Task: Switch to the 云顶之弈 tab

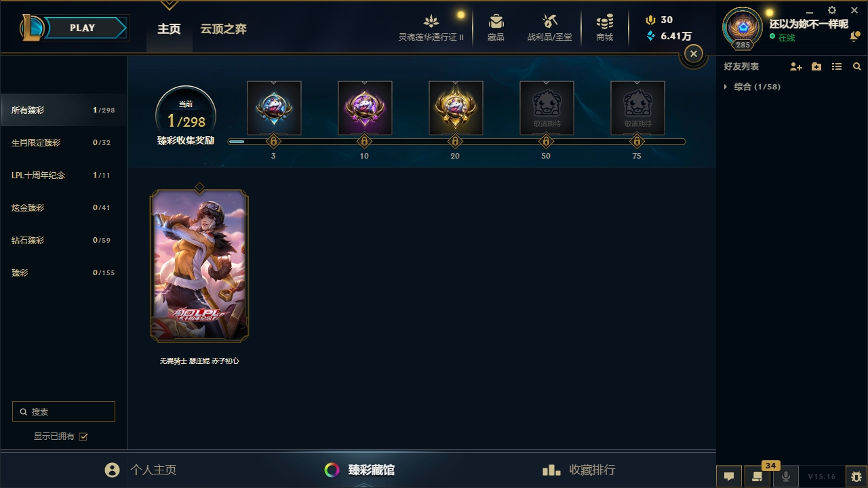Action: pyautogui.click(x=223, y=29)
